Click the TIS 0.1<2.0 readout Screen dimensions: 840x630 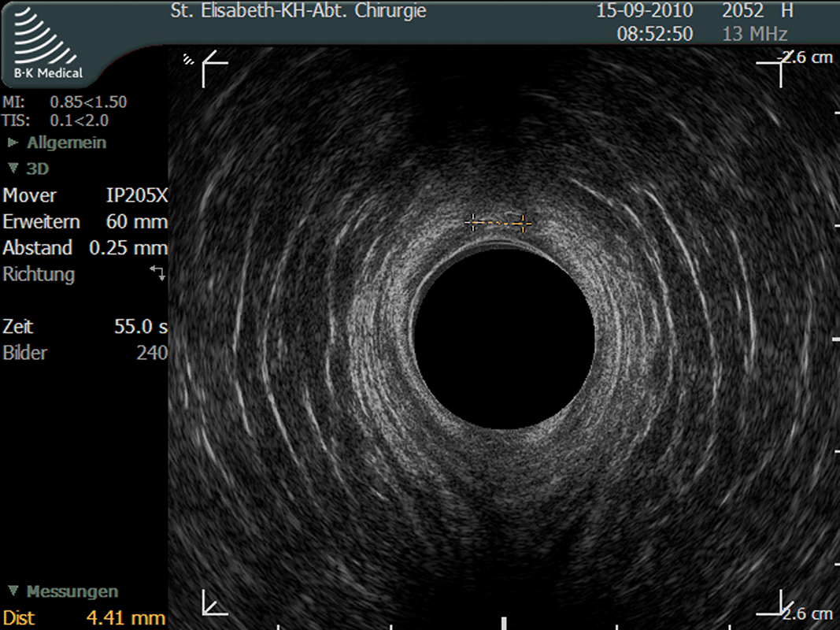tap(55, 120)
